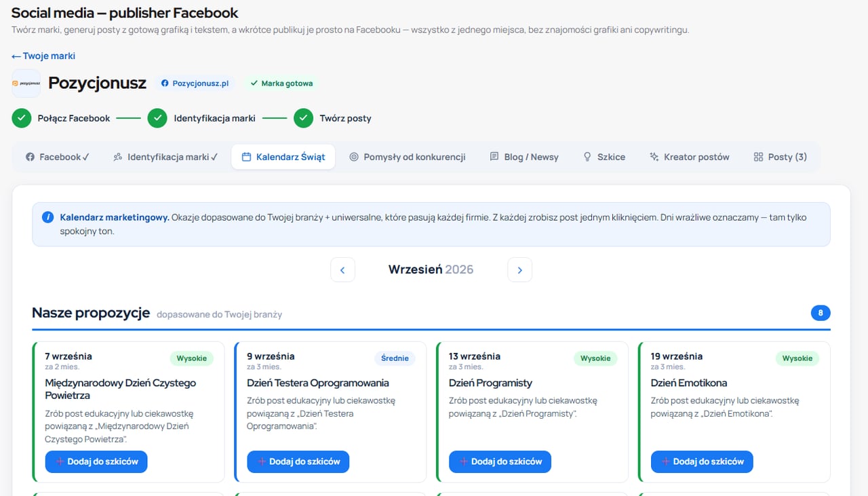Open the Posty (3) tab
Viewport: 868px width, 496px height.
[781, 157]
